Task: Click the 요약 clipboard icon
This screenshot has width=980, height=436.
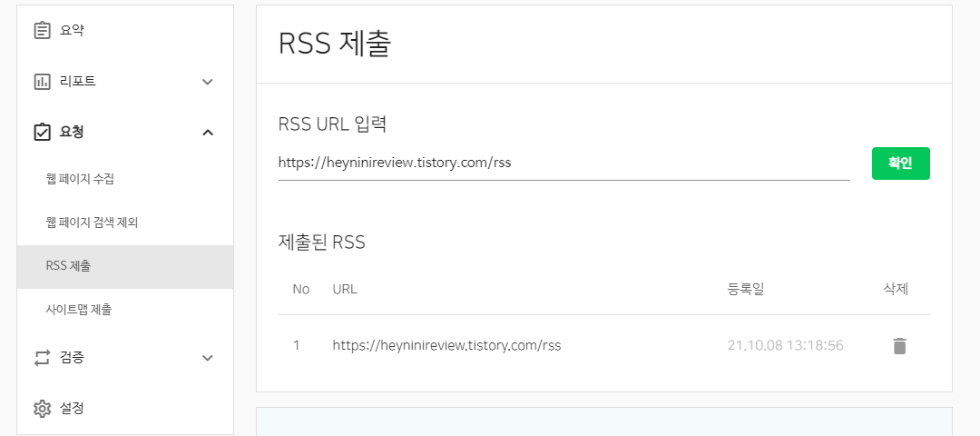Action: (x=42, y=30)
